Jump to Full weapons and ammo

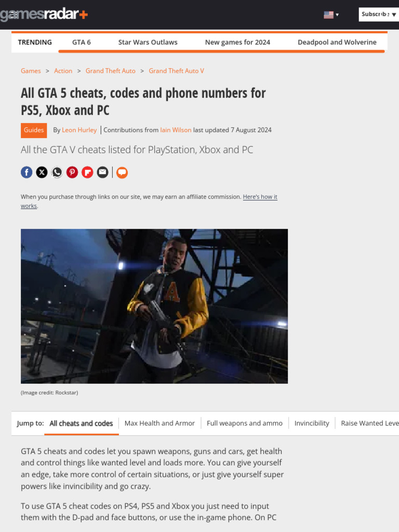245,423
